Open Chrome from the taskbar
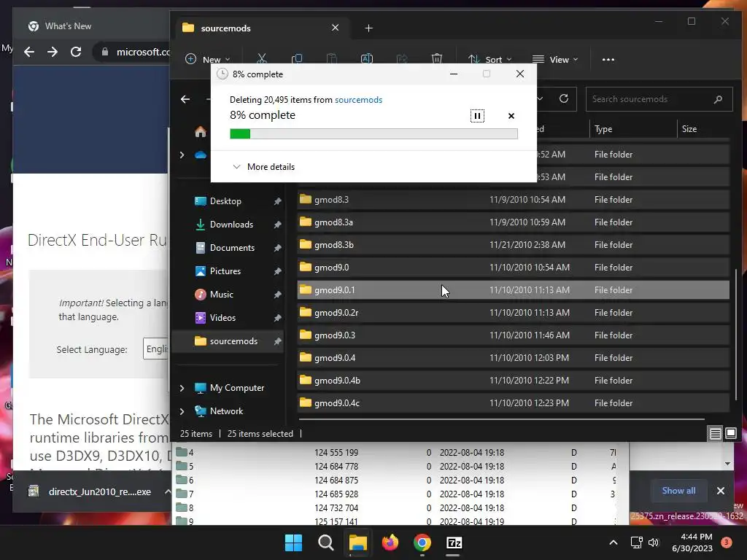 [422, 542]
